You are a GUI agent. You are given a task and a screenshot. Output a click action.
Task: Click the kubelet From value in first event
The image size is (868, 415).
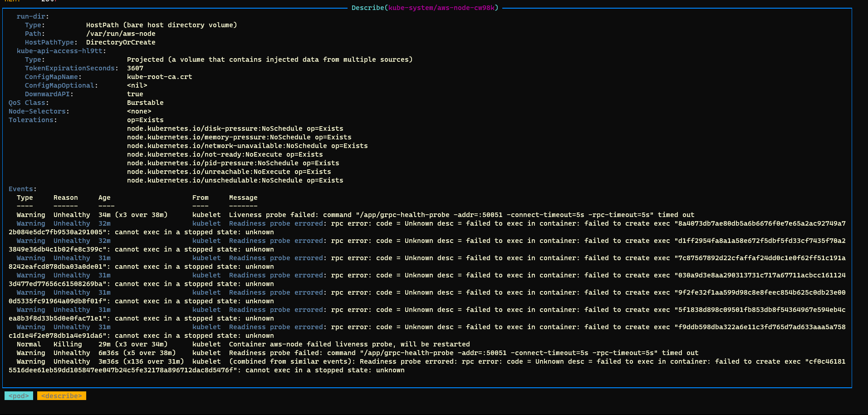point(206,214)
